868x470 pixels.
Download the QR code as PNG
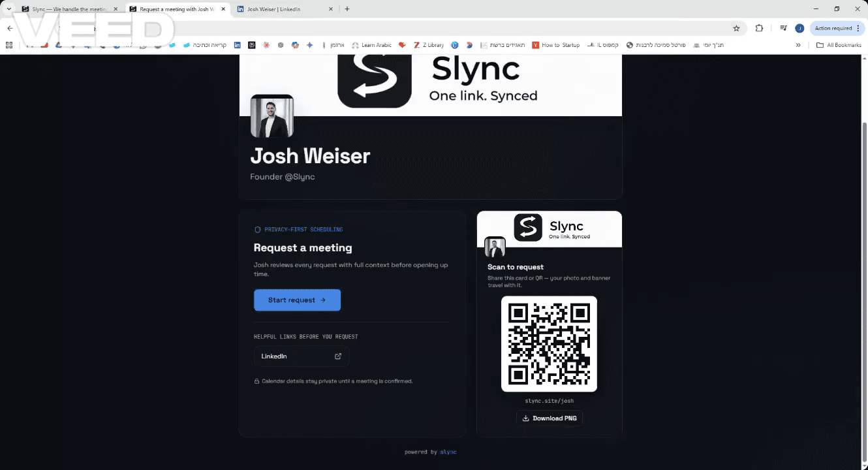click(549, 418)
